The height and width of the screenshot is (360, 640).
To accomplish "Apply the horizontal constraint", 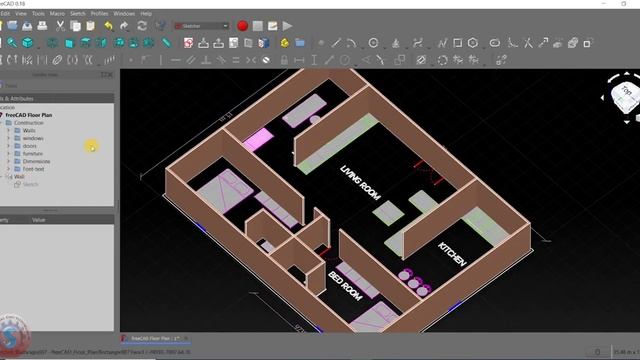I will pyautogui.click(x=176, y=60).
